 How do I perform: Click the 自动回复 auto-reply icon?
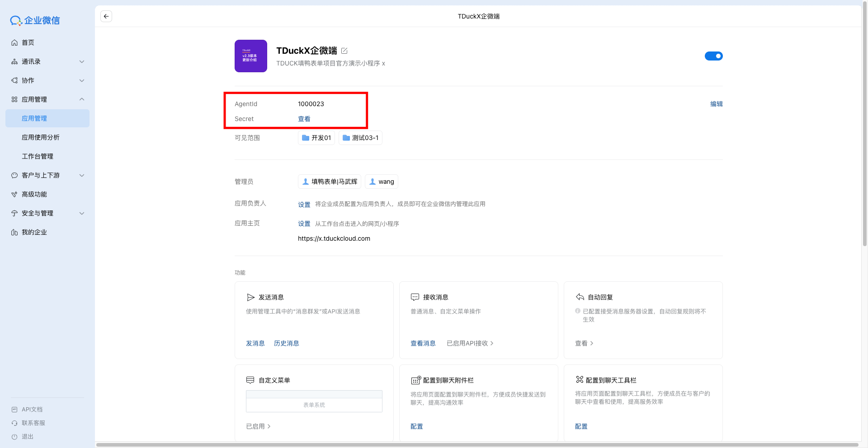click(580, 297)
